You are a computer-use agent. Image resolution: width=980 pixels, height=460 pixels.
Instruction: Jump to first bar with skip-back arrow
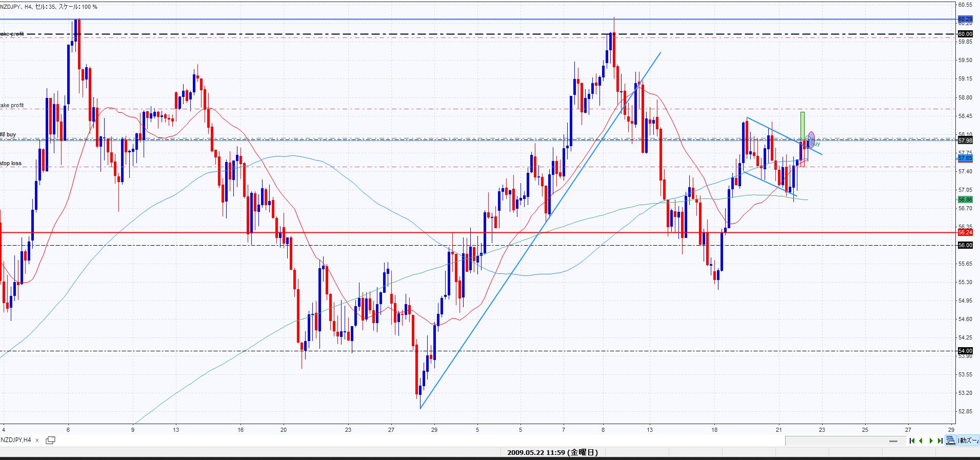coord(912,441)
